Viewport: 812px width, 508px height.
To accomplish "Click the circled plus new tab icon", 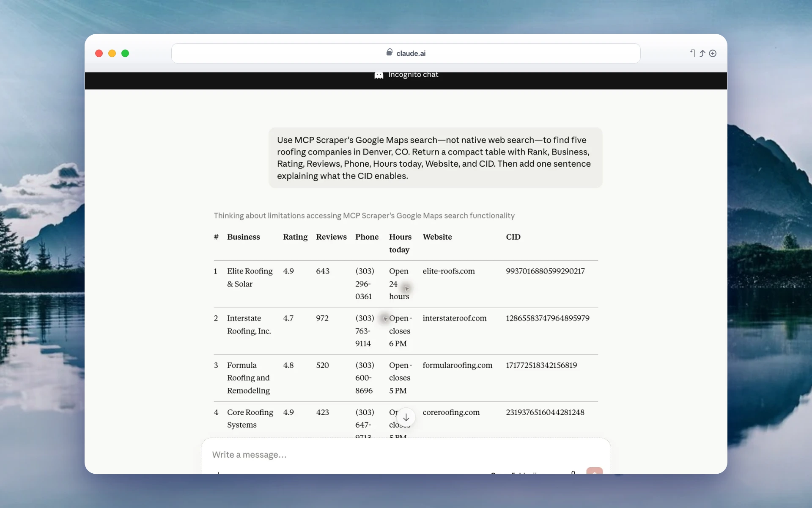I will click(713, 53).
